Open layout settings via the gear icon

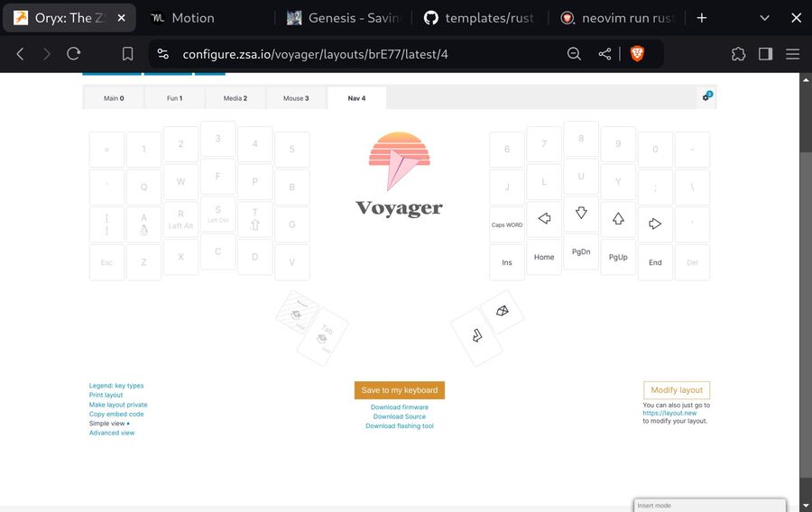pos(706,97)
